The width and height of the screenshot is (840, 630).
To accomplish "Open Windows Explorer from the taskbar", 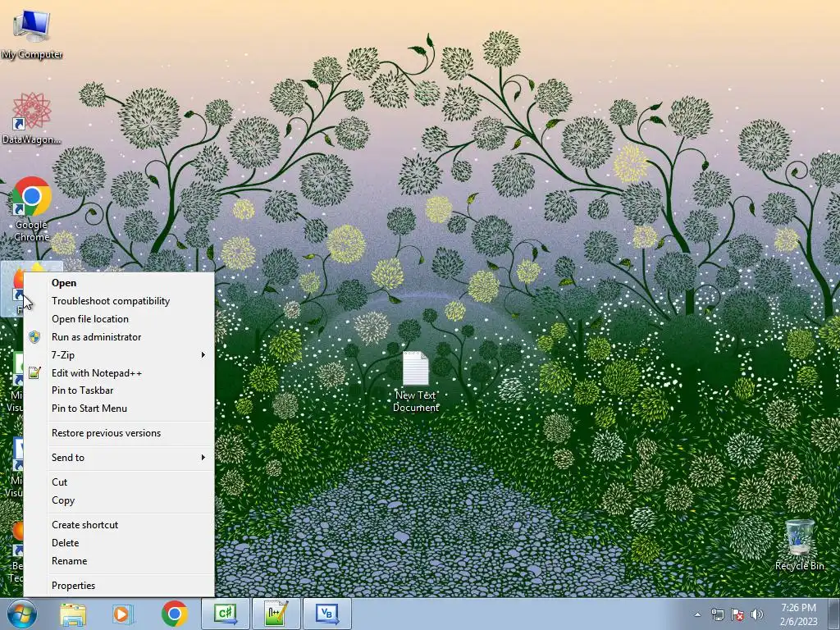I will (73, 614).
